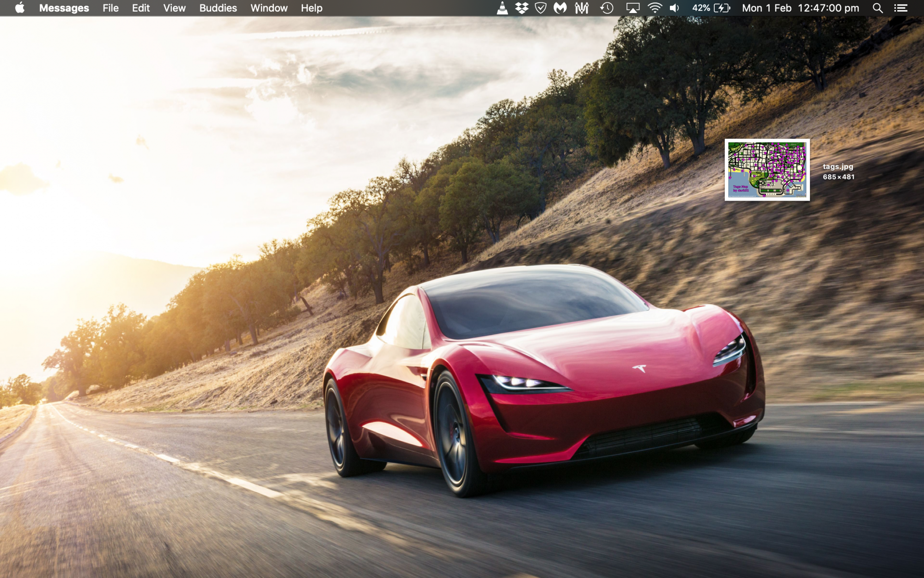This screenshot has width=924, height=578.
Task: Open the View menu
Action: 174,8
